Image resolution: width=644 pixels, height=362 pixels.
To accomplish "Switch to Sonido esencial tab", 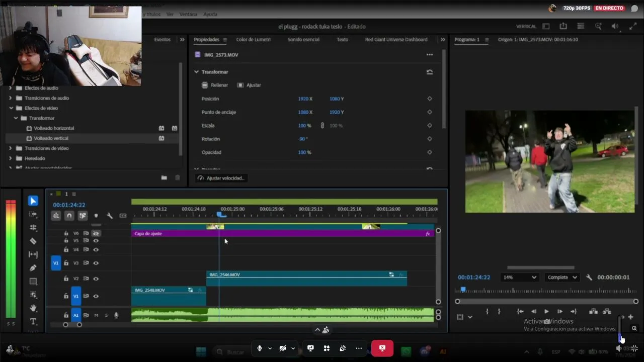I will point(303,40).
